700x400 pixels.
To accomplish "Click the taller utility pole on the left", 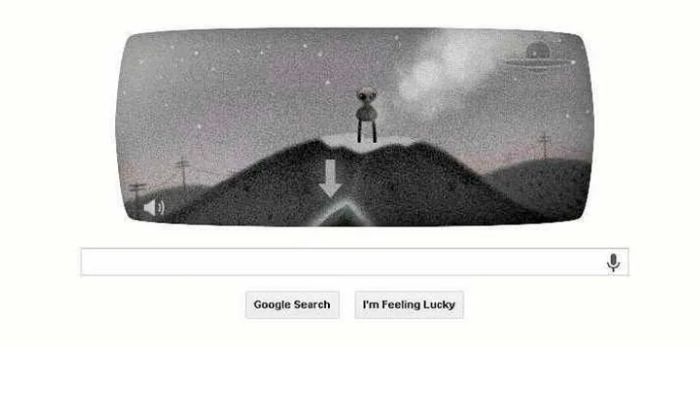I will coord(183,172).
